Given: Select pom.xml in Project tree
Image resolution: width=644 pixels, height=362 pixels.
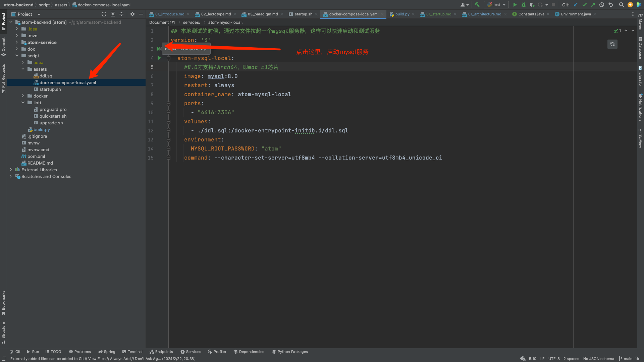Looking at the screenshot, I should point(36,156).
